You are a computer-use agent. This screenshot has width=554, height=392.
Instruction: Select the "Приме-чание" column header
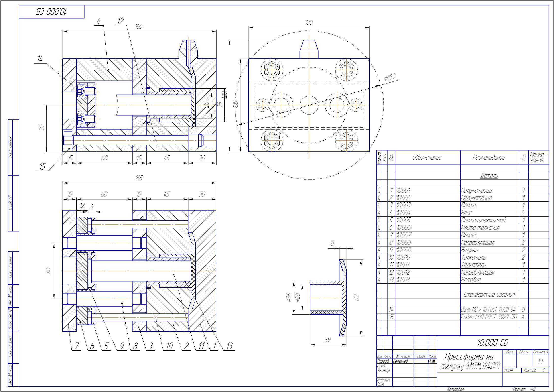coord(538,158)
